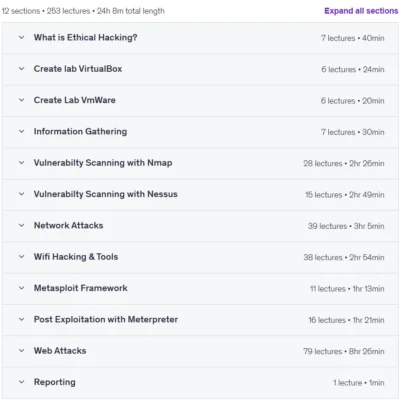This screenshot has width=400, height=400.
Task: Select the Metasploit Framework section heading
Action: (80, 288)
